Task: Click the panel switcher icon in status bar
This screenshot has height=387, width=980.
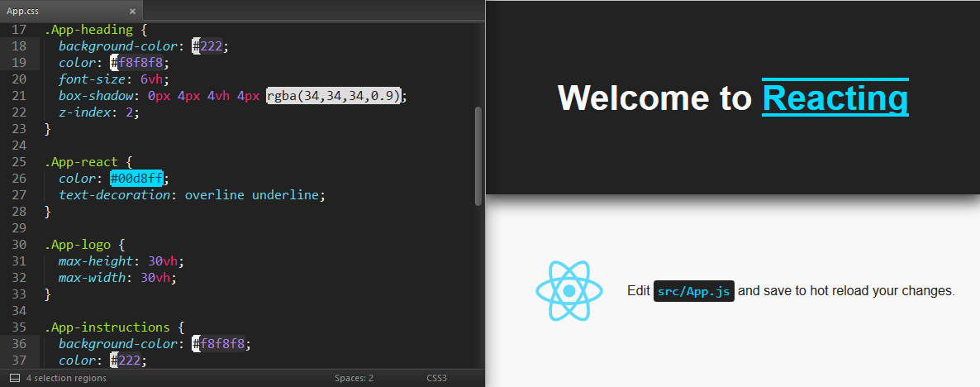Action: 14,378
